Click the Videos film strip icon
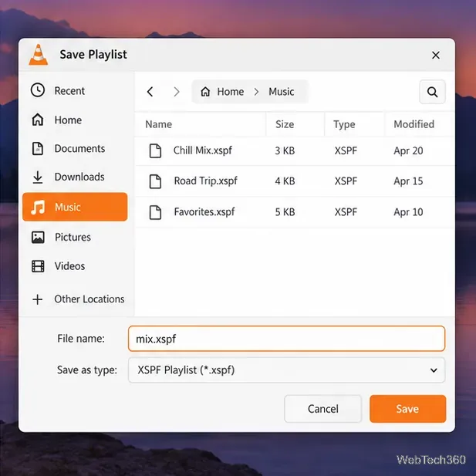Screen dimensions: 476x476 [x=38, y=266]
